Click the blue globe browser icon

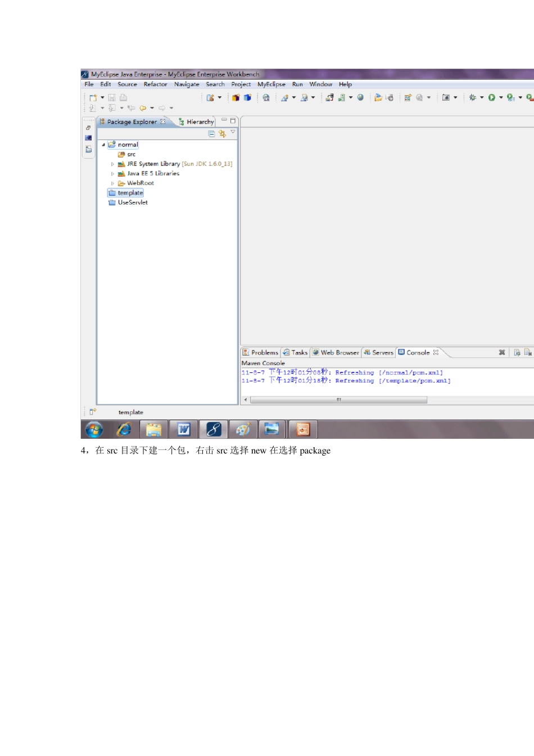click(x=360, y=98)
